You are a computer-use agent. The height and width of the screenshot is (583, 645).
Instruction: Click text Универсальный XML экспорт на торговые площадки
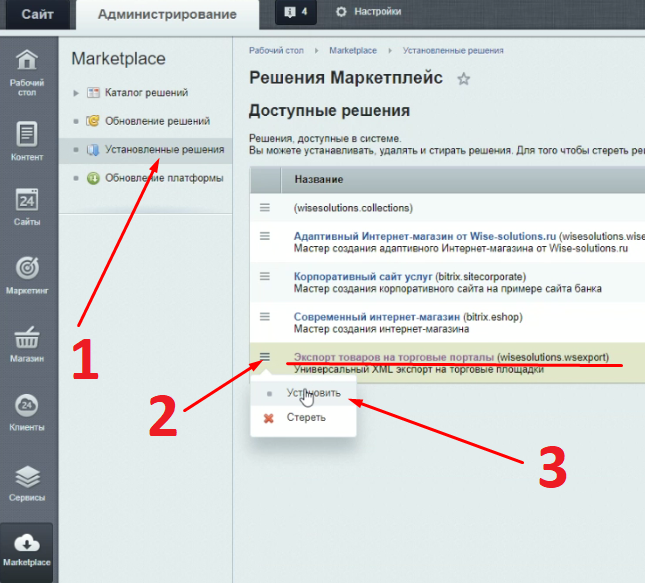[x=419, y=369]
